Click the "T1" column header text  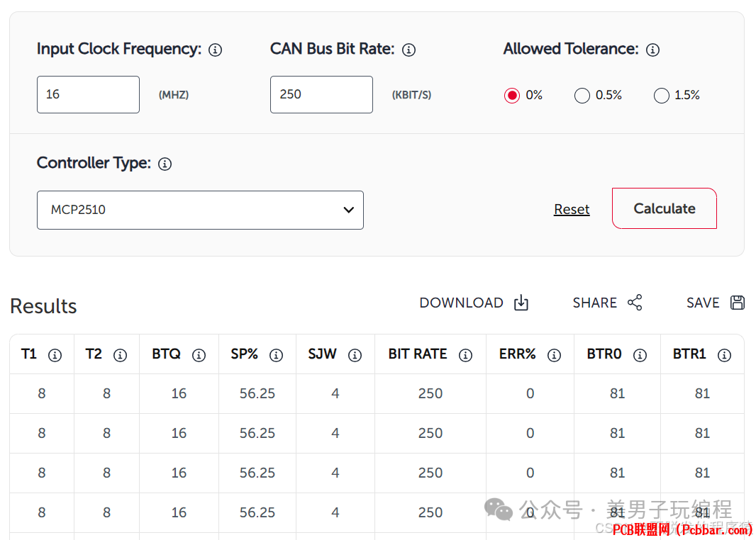[29, 354]
